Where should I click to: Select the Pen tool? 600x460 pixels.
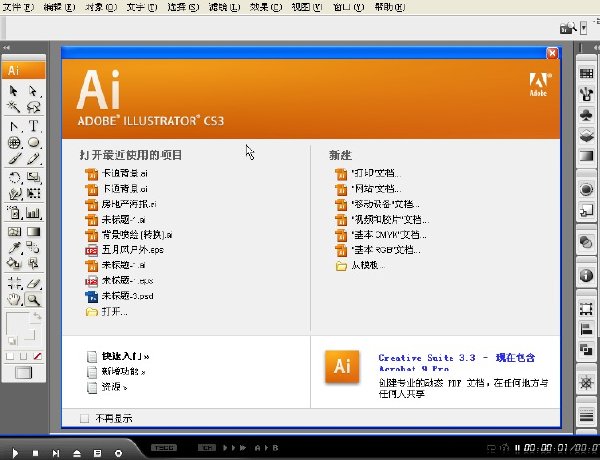click(x=14, y=126)
